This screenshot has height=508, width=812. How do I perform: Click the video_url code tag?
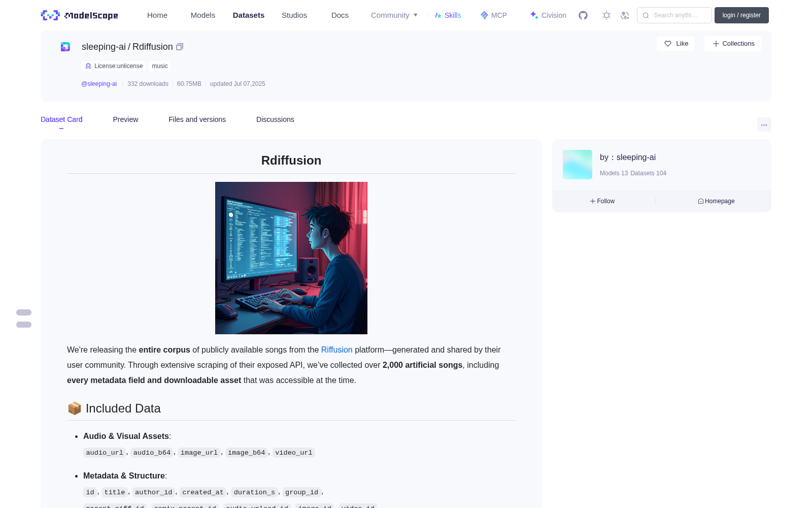point(294,453)
